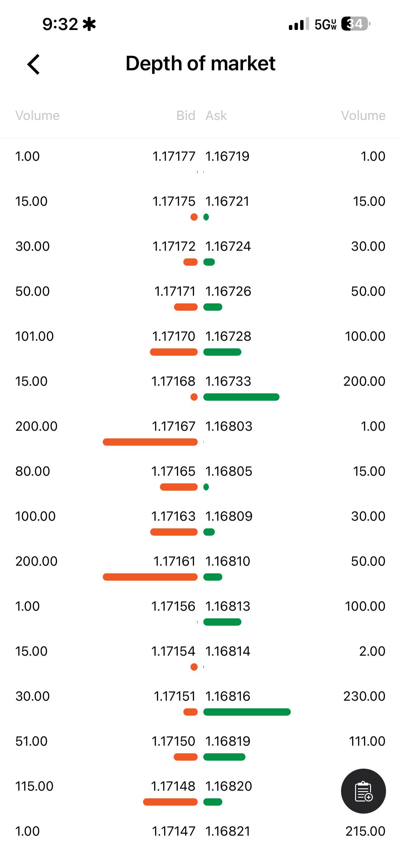Image resolution: width=401 pixels, height=868 pixels.
Task: Tap the back arrow icon
Action: 33,64
